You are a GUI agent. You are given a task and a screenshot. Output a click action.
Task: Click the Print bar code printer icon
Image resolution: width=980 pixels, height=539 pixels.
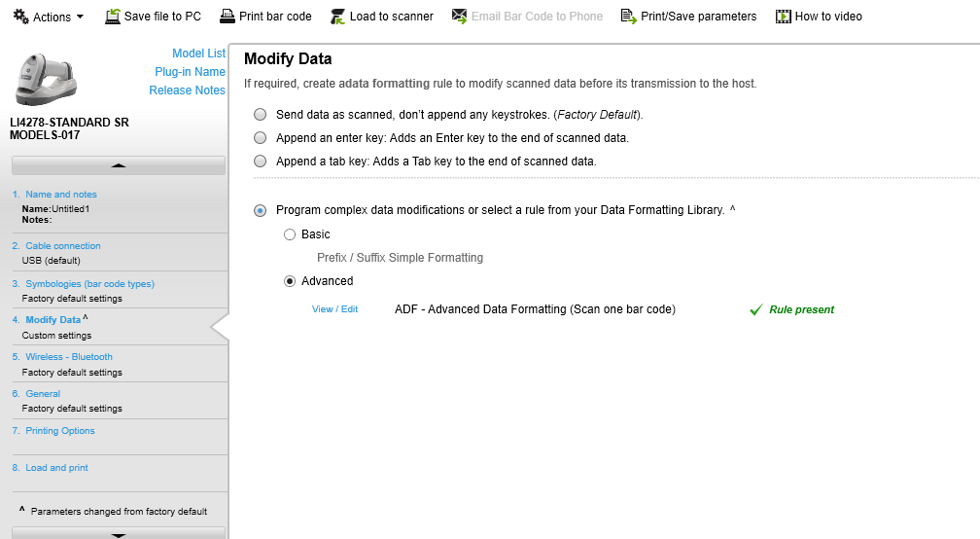tap(227, 17)
